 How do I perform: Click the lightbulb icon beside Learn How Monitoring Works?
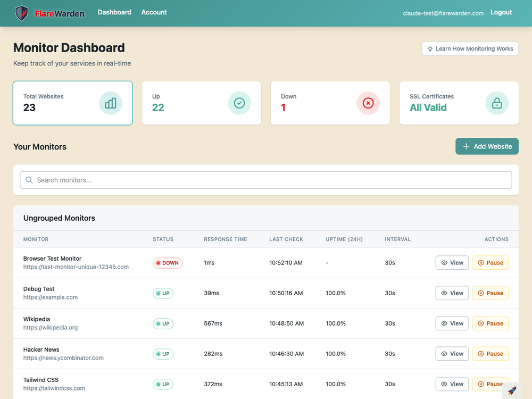[x=429, y=48]
